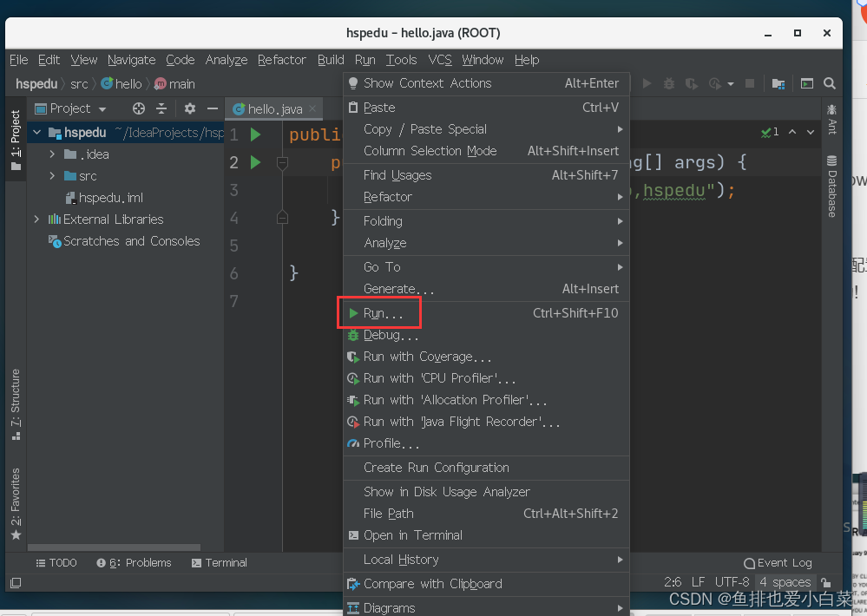Open the Profile run dropdown arrow in toolbar
This screenshot has height=616, width=867.
click(731, 84)
